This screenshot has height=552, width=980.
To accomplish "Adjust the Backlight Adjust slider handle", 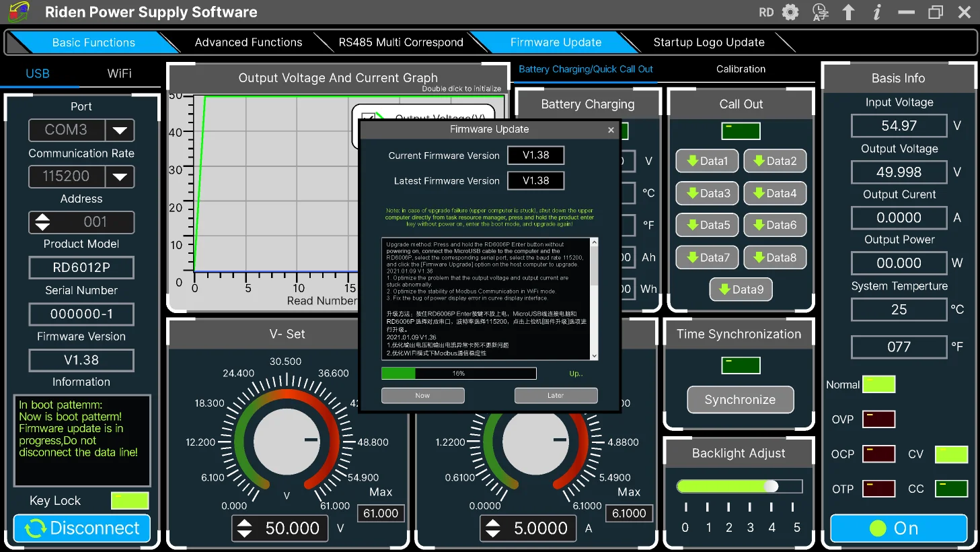I will pyautogui.click(x=771, y=486).
